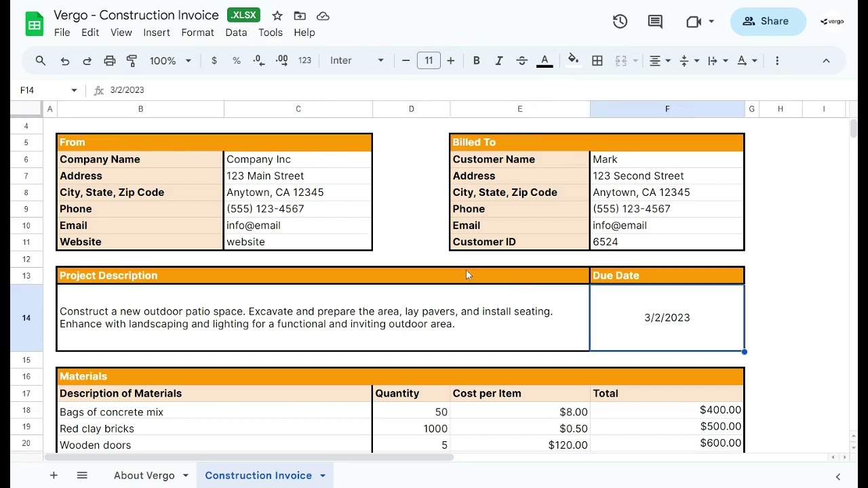Redo the last undone action
Screen dimensions: 868x488
pos(87,60)
